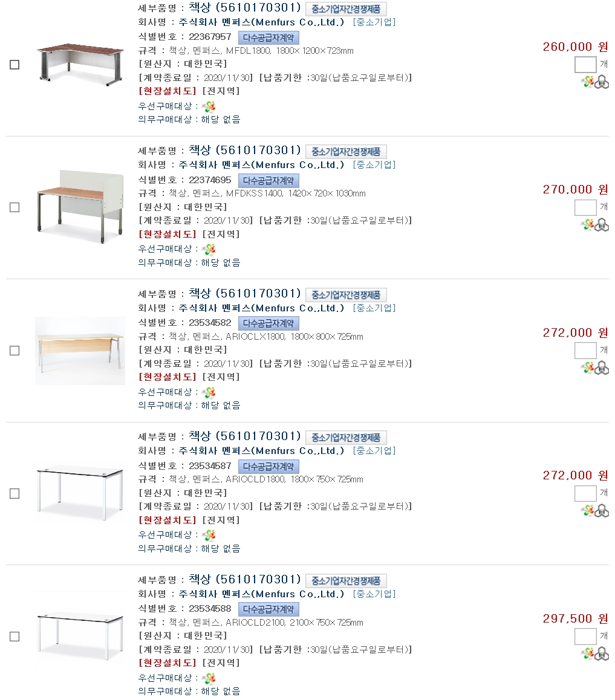The width and height of the screenshot is (615, 700).
Task: Click the hexagon H icon for the MFDKSS1400 desk
Action: pyautogui.click(x=602, y=225)
